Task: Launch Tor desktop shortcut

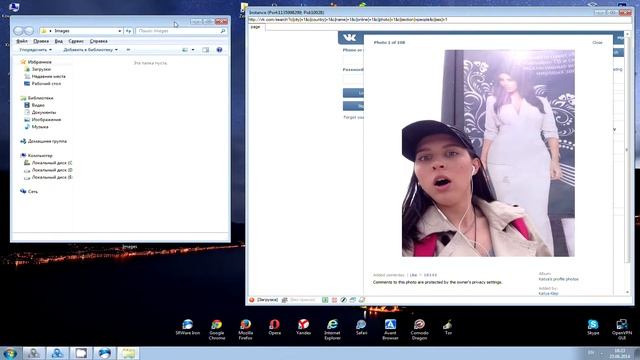Action: click(x=448, y=328)
